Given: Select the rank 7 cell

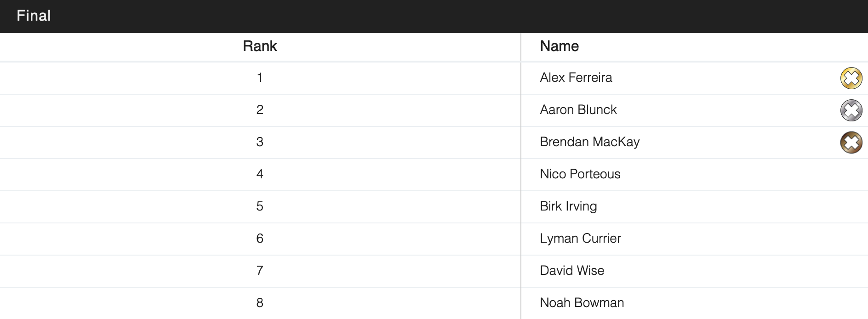Looking at the screenshot, I should (x=260, y=271).
